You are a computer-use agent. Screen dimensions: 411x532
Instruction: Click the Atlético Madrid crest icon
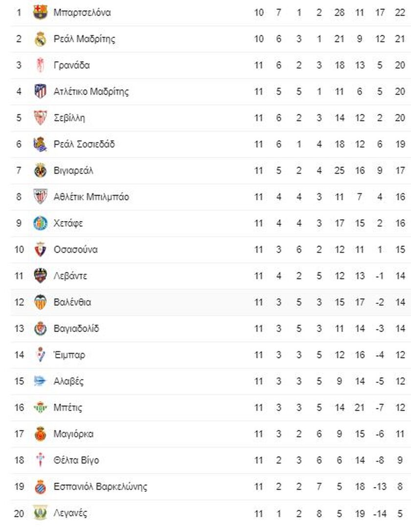pos(41,91)
